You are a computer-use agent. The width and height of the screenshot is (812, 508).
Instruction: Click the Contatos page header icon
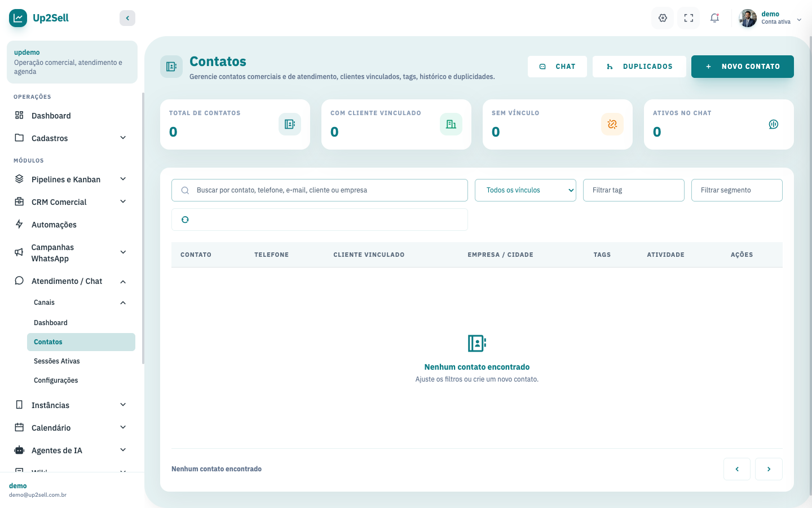[x=171, y=67]
